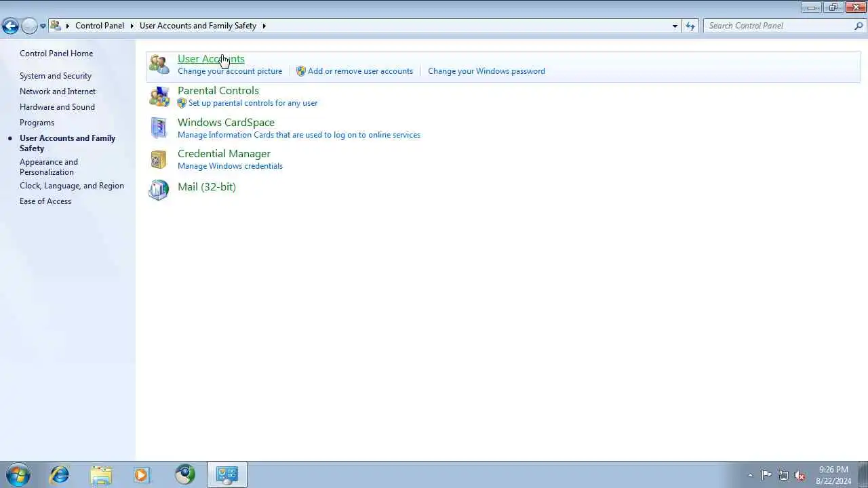Viewport: 868px width, 488px height.
Task: Click the Forward arrow navigation button
Action: tap(29, 26)
